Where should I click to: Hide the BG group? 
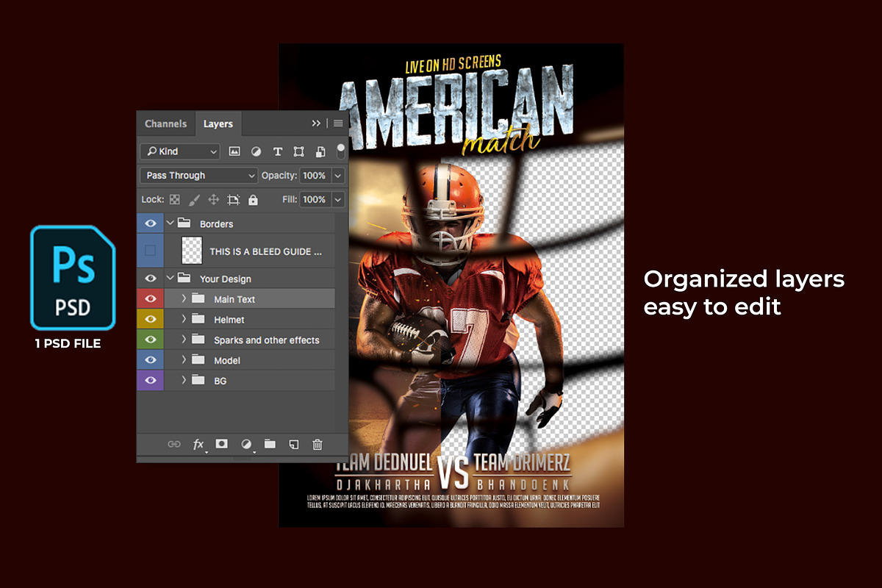[151, 381]
